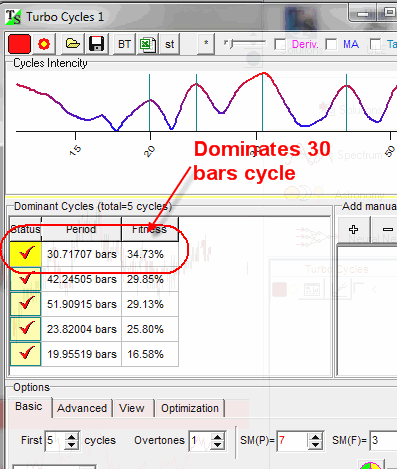Decrease First cycles count stepper

[x=72, y=445]
